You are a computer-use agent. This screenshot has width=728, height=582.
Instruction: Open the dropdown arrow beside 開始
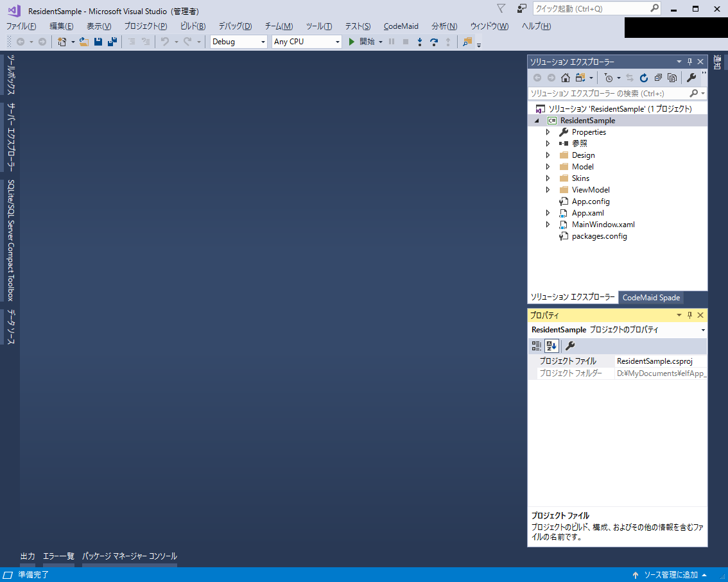point(381,42)
